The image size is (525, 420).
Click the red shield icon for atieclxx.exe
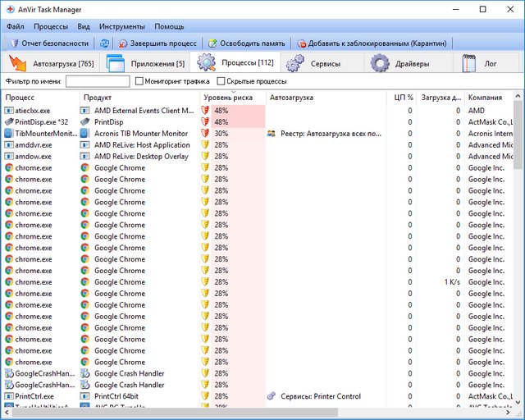tap(206, 110)
